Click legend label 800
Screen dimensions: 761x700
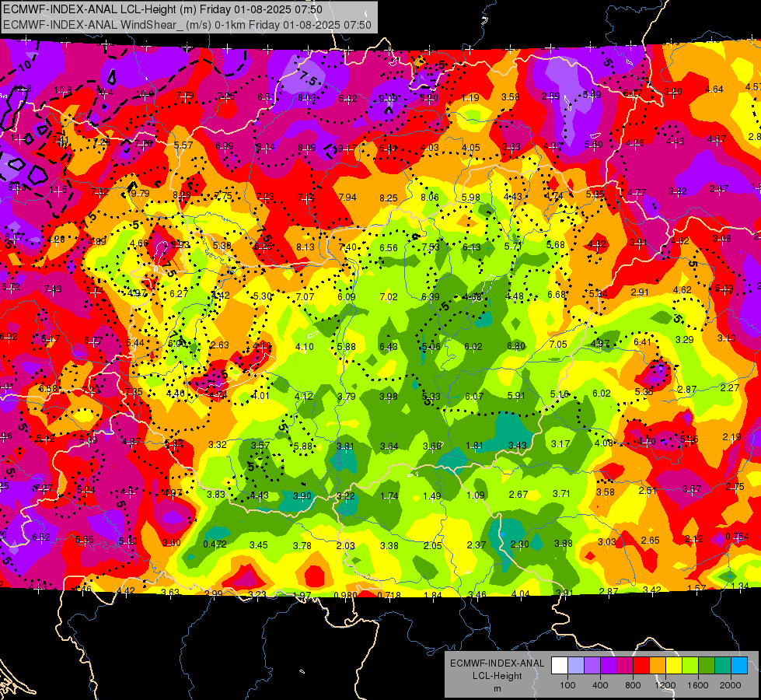pyautogui.click(x=633, y=685)
